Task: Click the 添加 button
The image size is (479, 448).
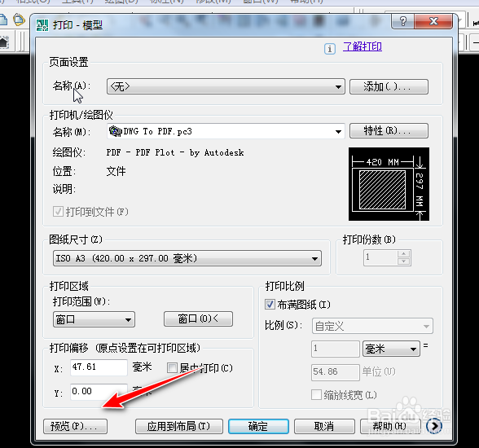Action: 389,86
